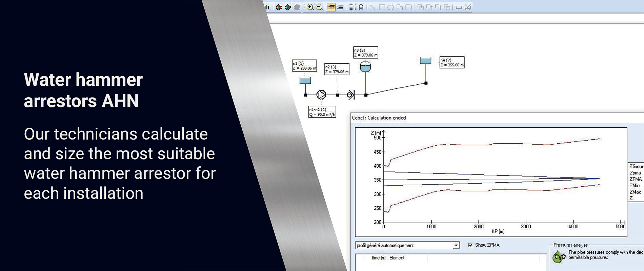Select the ellipse shape tool
This screenshot has width=644, height=271.
(390, 7)
